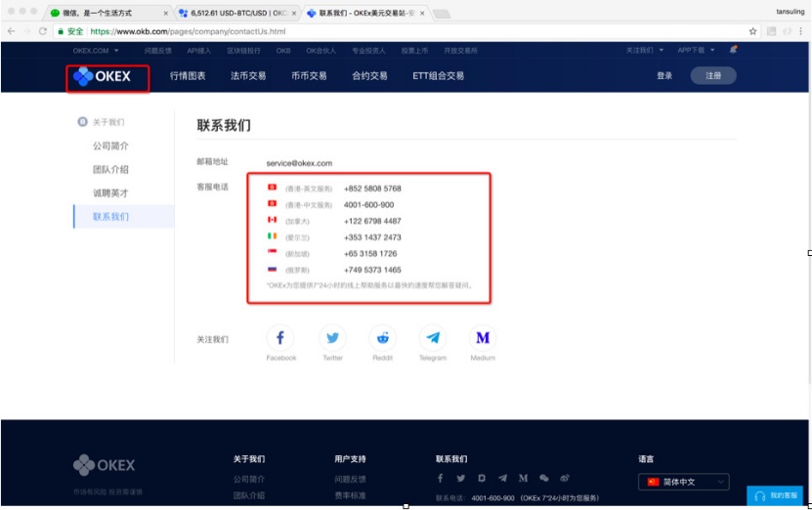Click footer Medium icon
This screenshot has height=510, width=812.
(523, 478)
